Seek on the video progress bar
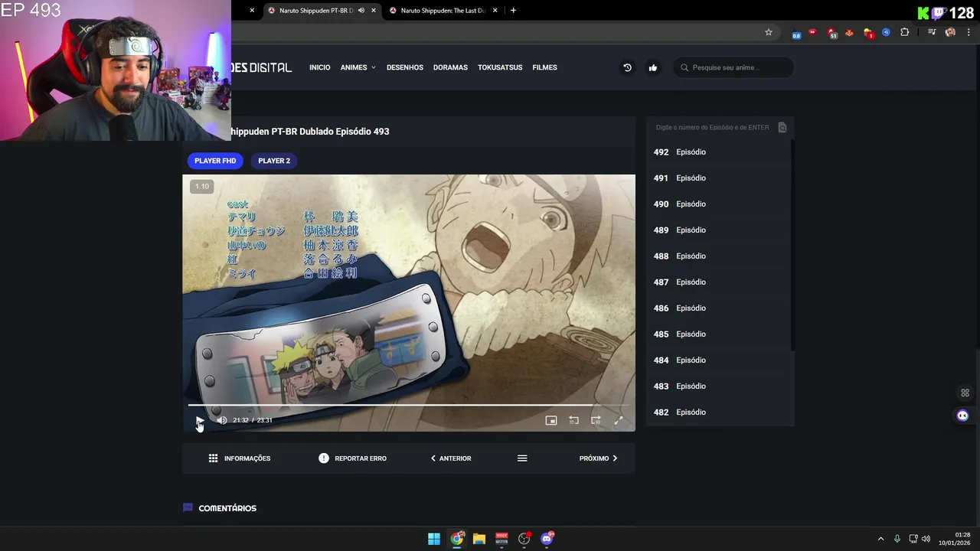This screenshot has height=551, width=980. pos(409,405)
